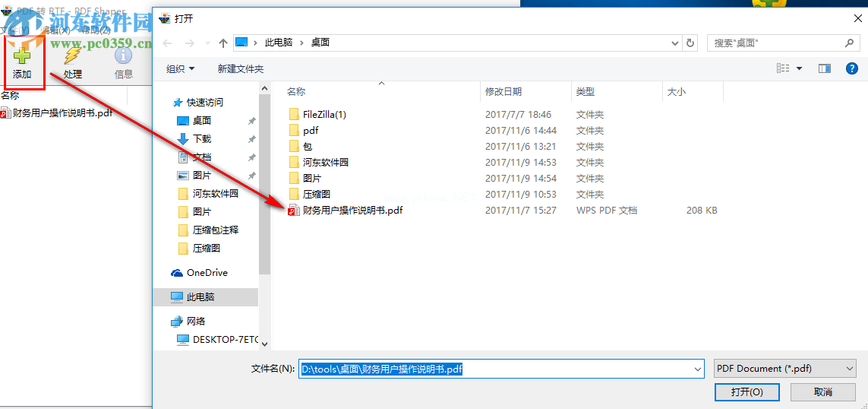Click the 208 KB size cell
Screen dimensions: 868x409
tap(702, 211)
